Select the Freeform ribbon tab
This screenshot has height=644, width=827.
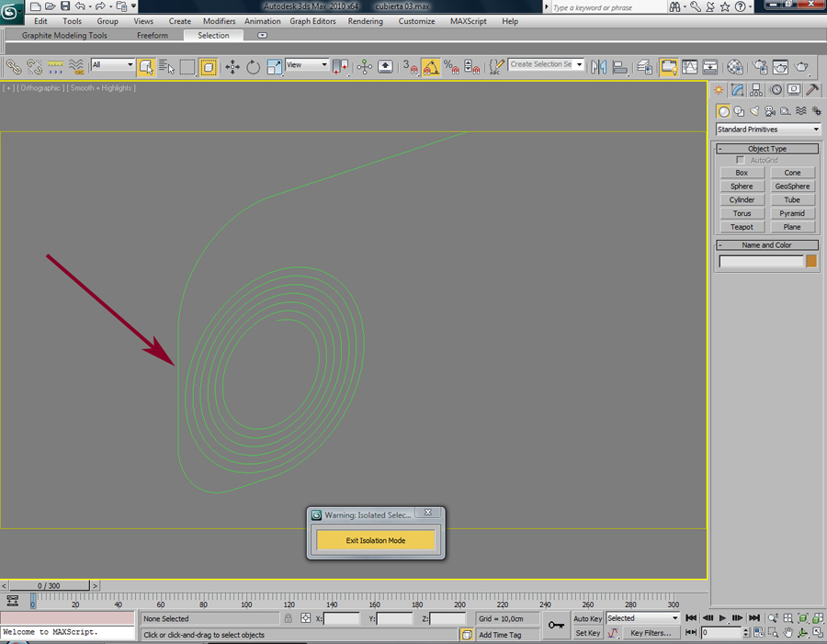153,35
